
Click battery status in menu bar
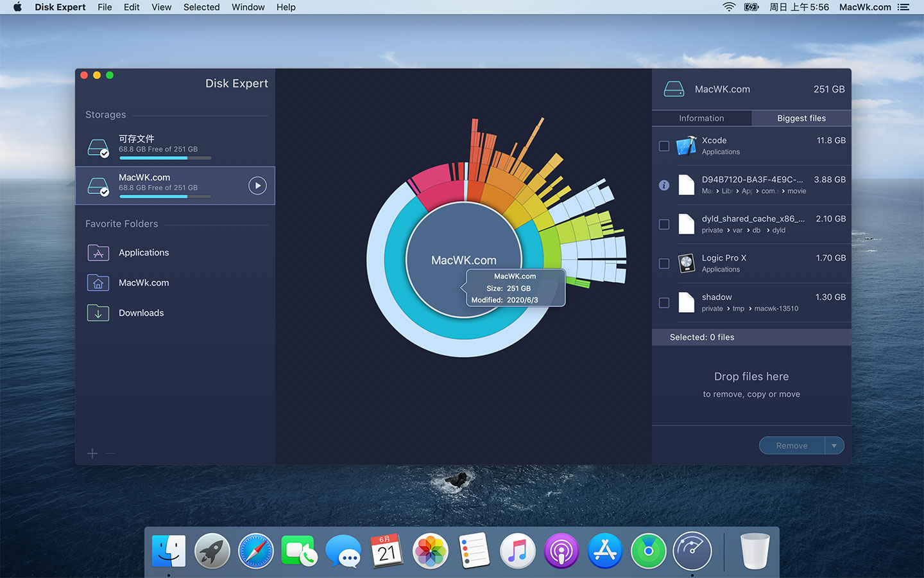click(x=751, y=7)
